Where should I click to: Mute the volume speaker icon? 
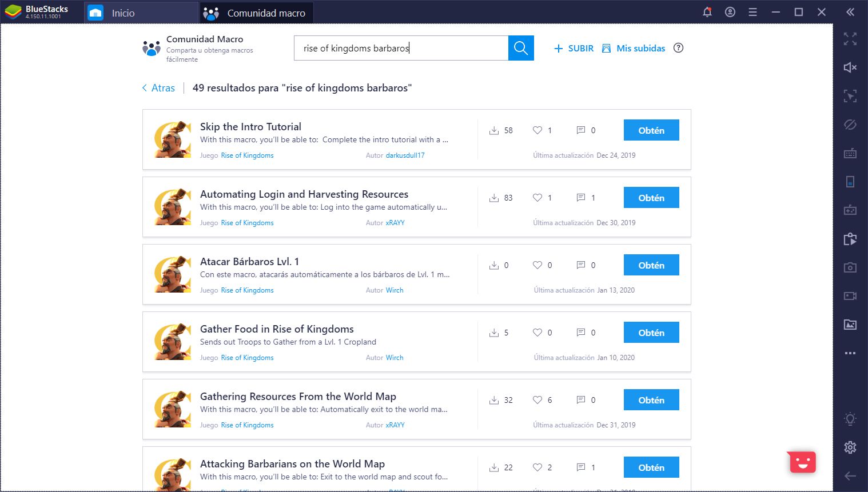click(850, 67)
